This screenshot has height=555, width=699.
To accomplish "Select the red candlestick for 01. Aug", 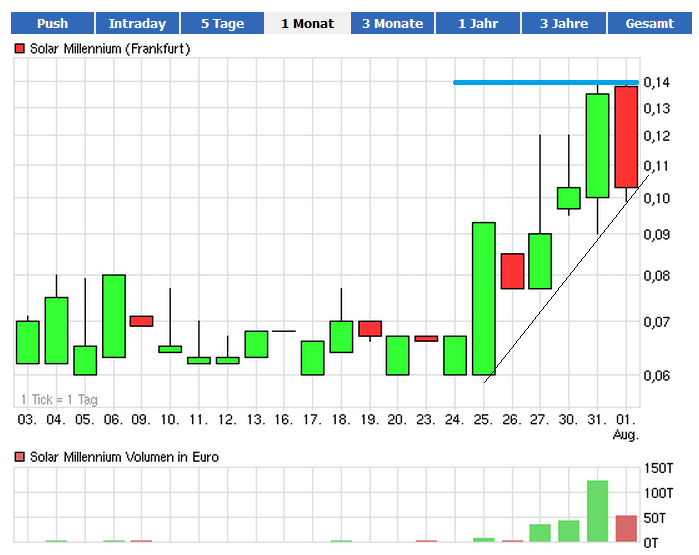I will click(x=626, y=136).
